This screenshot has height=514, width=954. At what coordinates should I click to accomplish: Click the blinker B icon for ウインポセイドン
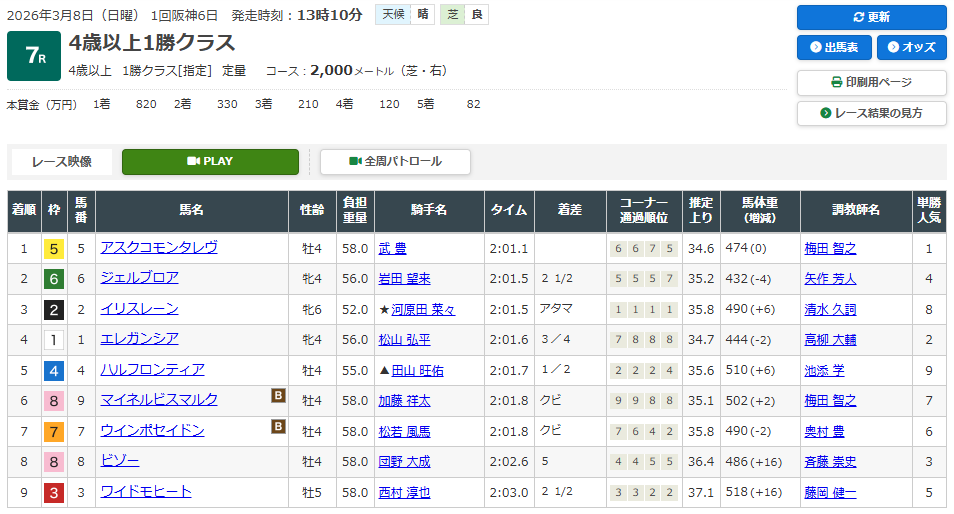click(279, 427)
